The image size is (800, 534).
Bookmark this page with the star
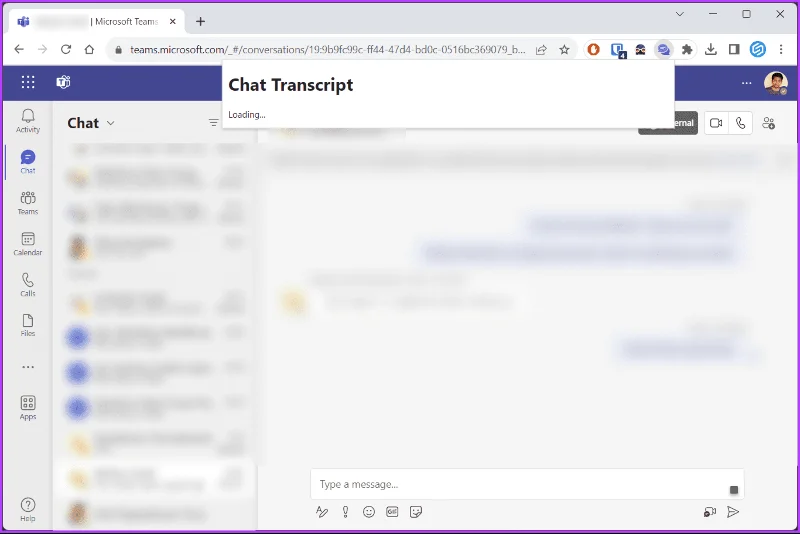[564, 49]
